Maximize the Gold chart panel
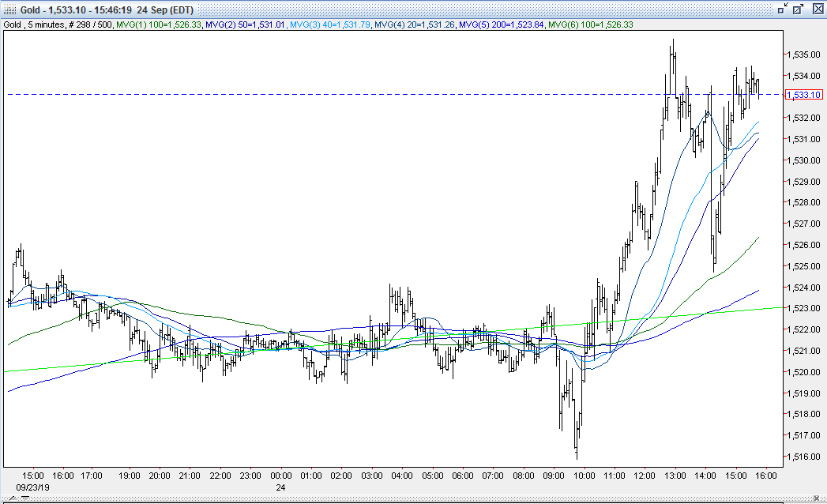 click(799, 9)
